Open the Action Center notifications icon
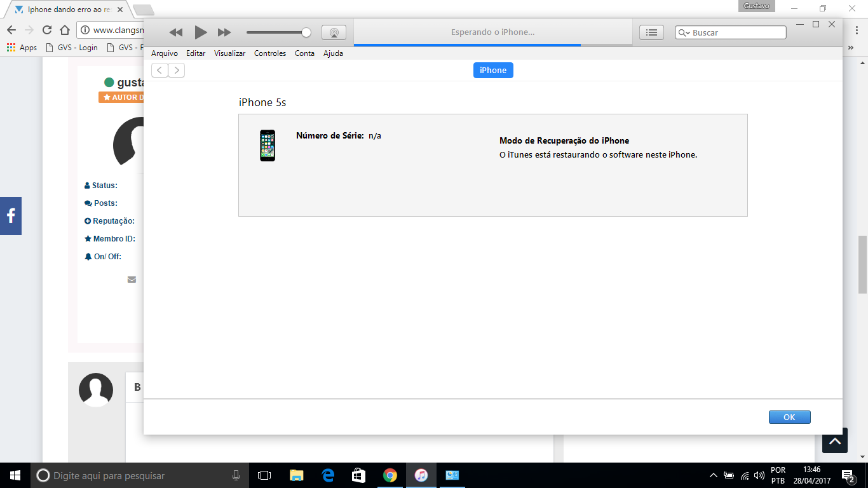 point(848,475)
